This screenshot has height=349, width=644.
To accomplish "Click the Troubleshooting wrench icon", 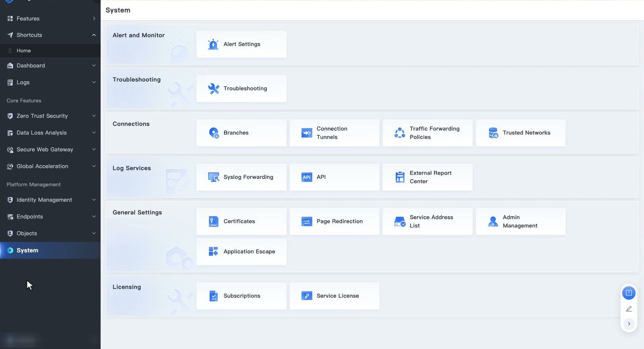I will point(213,89).
